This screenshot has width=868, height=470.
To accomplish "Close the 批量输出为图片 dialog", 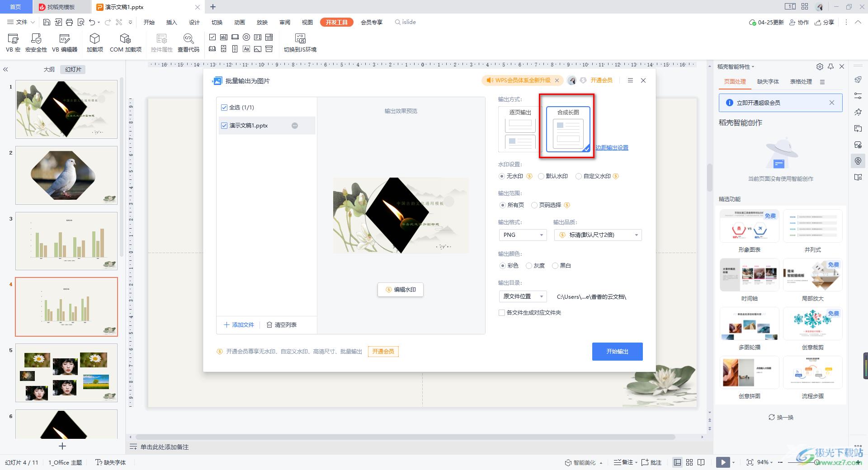I will point(643,80).
